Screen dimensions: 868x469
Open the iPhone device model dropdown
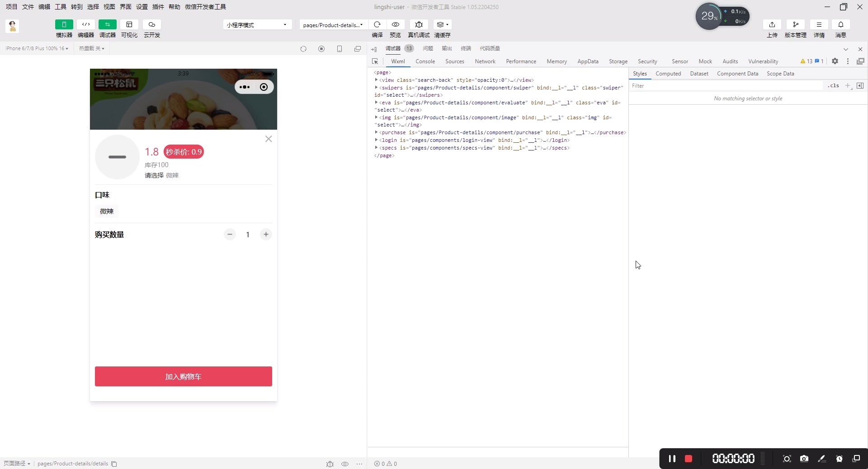click(x=37, y=48)
